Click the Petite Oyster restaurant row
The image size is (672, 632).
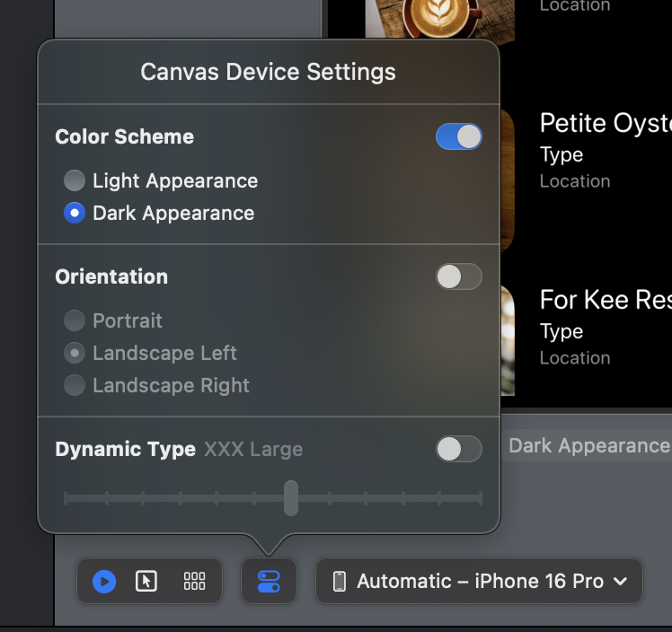click(x=604, y=151)
